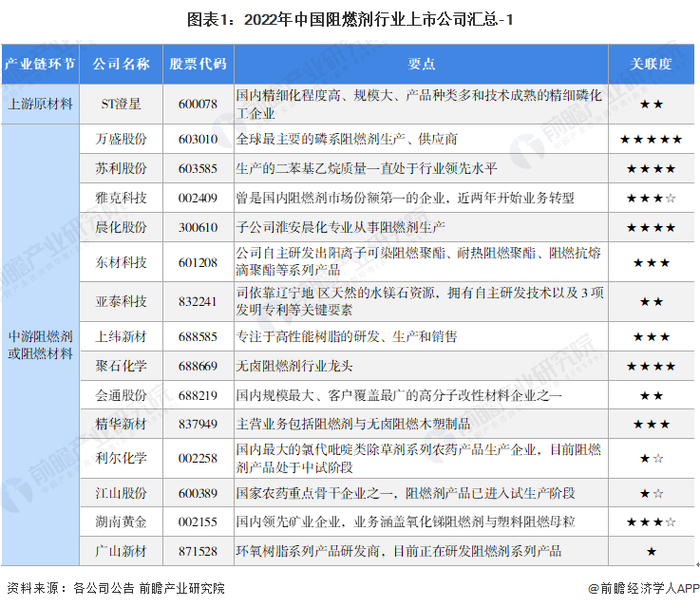Image resolution: width=700 pixels, height=608 pixels.
Task: Click company name 江山股份
Action: (x=121, y=493)
